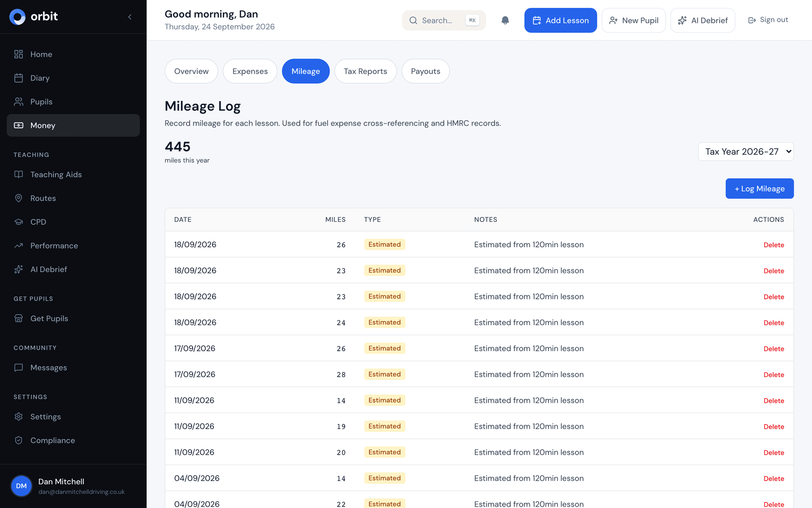This screenshot has width=812, height=508.
Task: Delete the 18/09/2026 26-mile entry
Action: [x=774, y=245]
